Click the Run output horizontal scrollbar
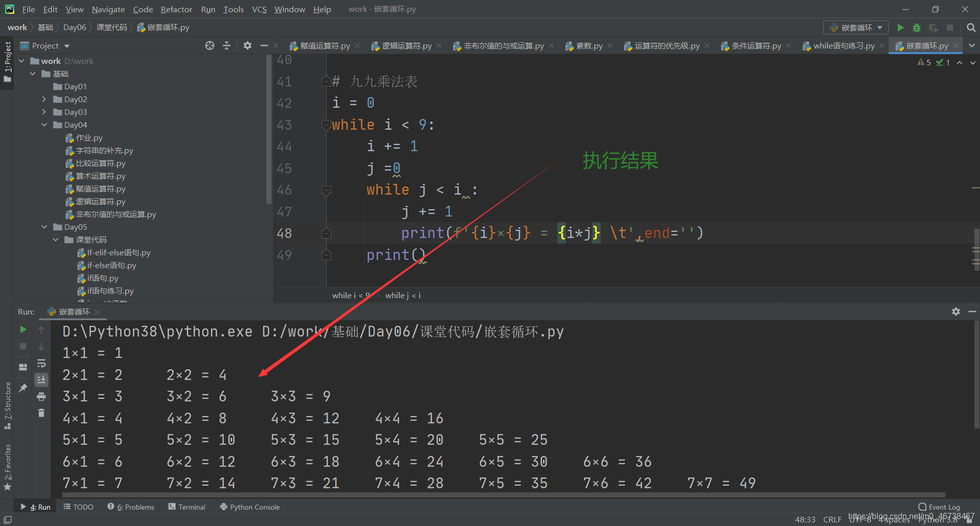 pos(503,495)
